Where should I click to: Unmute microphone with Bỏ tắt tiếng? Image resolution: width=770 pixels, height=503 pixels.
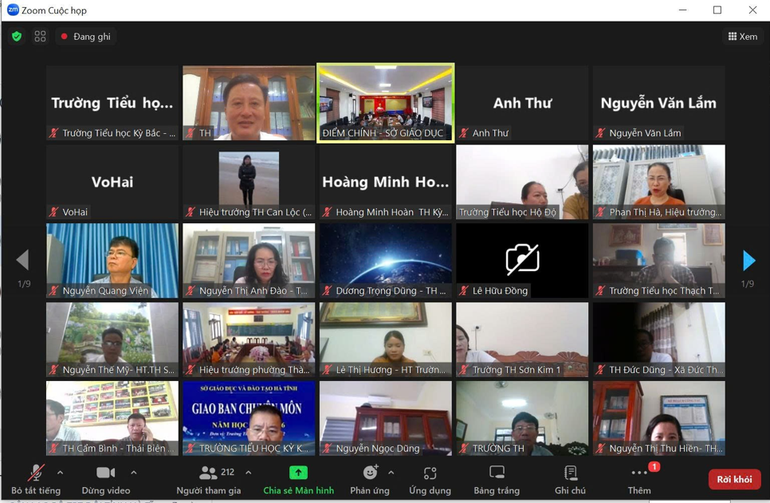[36, 478]
